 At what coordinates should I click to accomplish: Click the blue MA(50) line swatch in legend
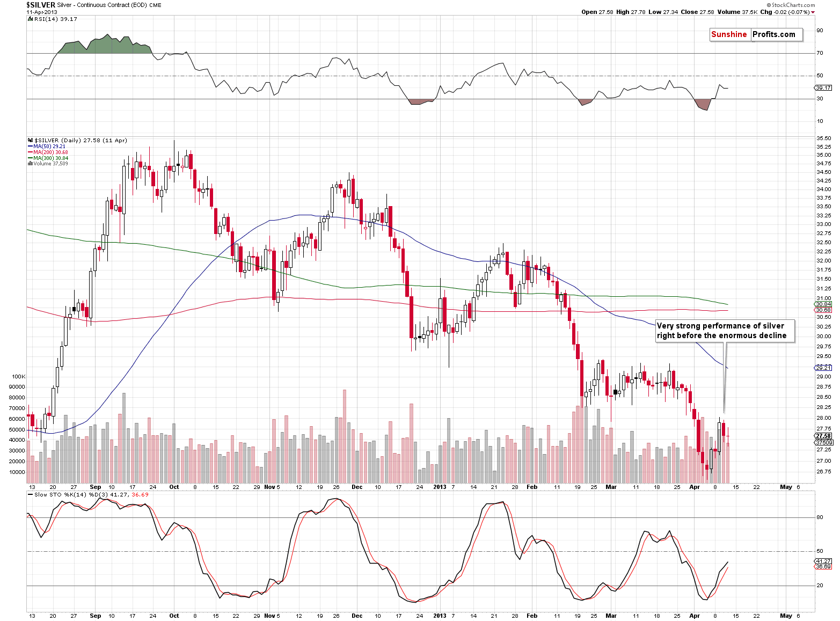tap(30, 147)
